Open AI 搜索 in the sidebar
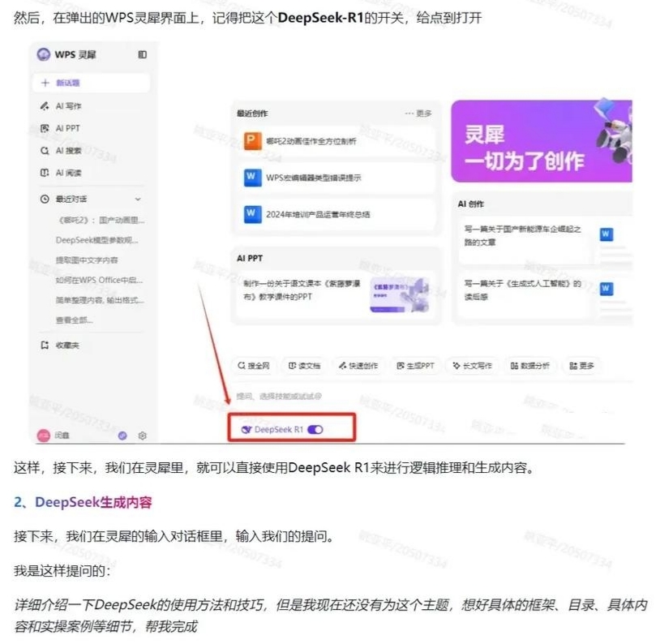660x644 pixels. pyautogui.click(x=68, y=151)
